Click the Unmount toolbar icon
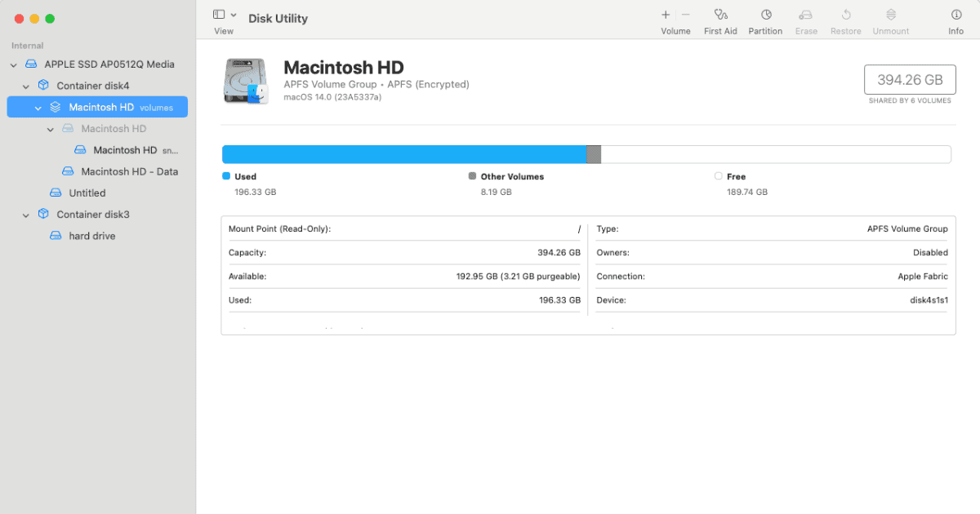This screenshot has height=514, width=980. [890, 15]
